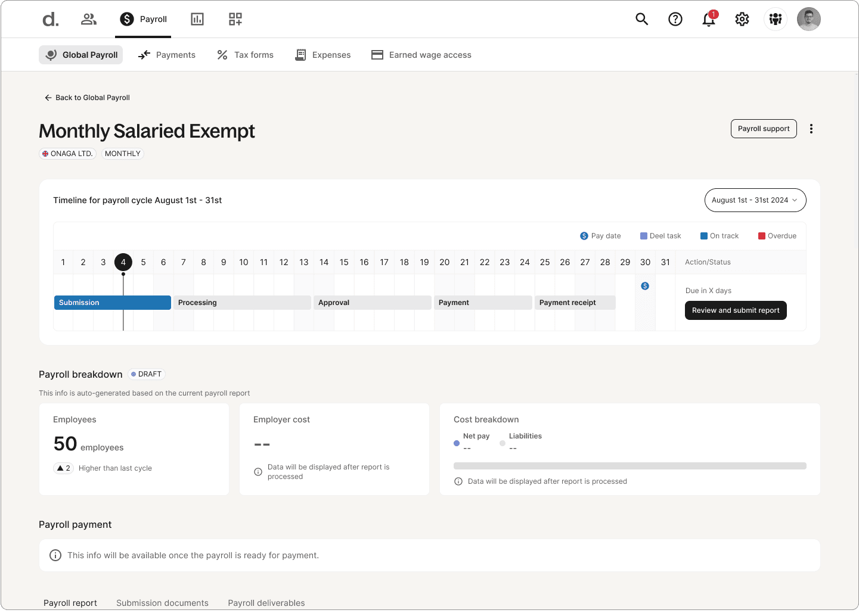Screen dimensions: 859x616
Task: Click the pay date dollar icon on day 30
Action: (645, 285)
